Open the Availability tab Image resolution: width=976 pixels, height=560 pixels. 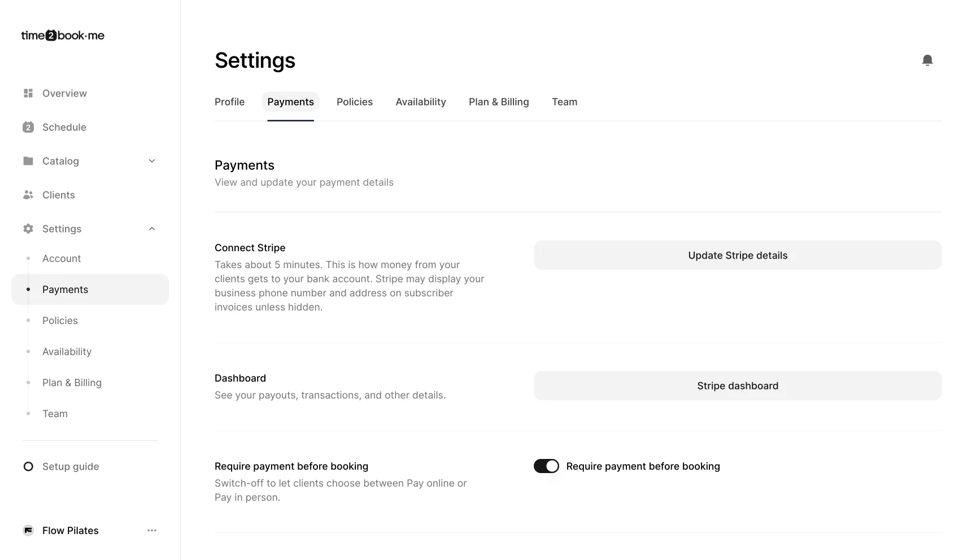[x=421, y=102]
